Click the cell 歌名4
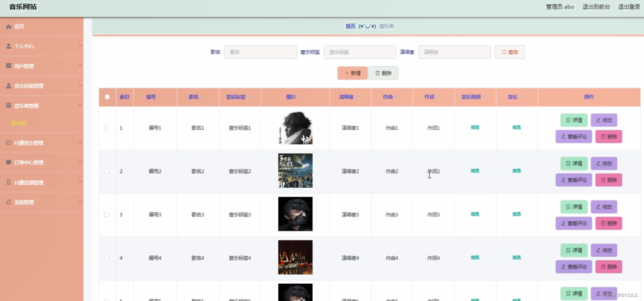This screenshot has width=644, height=301. tap(198, 258)
